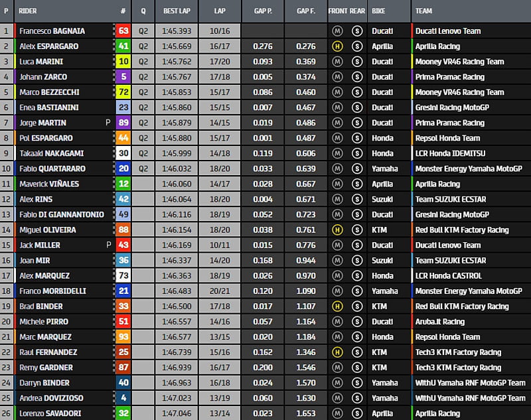Image resolution: width=531 pixels, height=420 pixels.
Task: Click Miguel Oliveira's hard front tyre icon
Action: [x=337, y=230]
